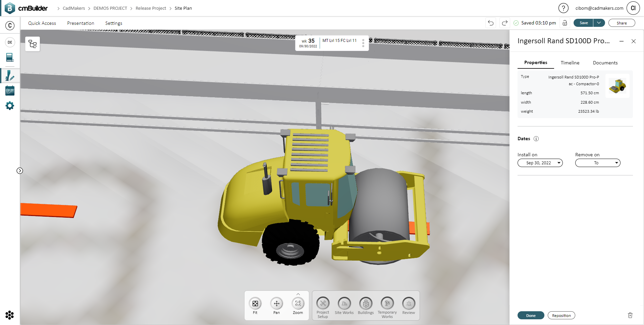Delete the object with trash icon

(x=630, y=315)
